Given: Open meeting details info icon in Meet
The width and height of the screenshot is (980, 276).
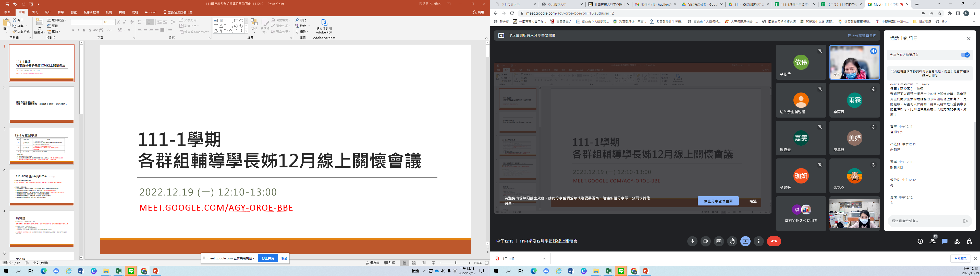Looking at the screenshot, I should [920, 241].
